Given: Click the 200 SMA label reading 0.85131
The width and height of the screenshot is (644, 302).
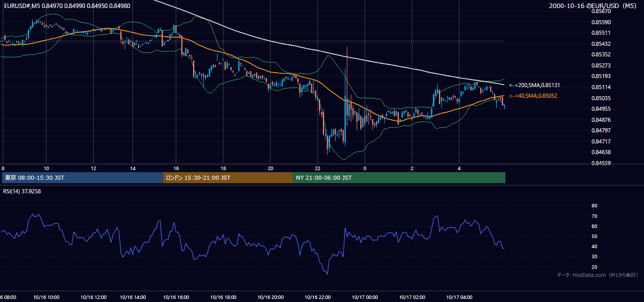Looking at the screenshot, I should [535, 86].
